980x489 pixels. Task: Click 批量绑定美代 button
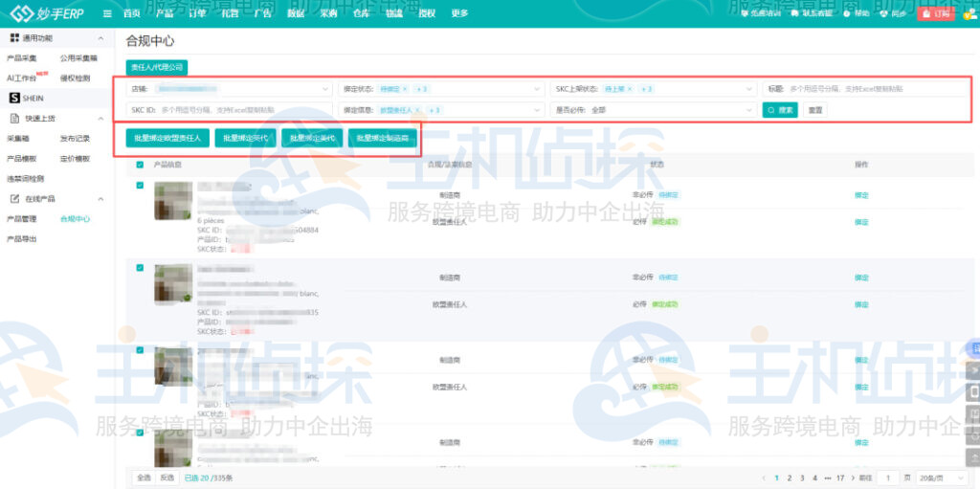tap(313, 139)
